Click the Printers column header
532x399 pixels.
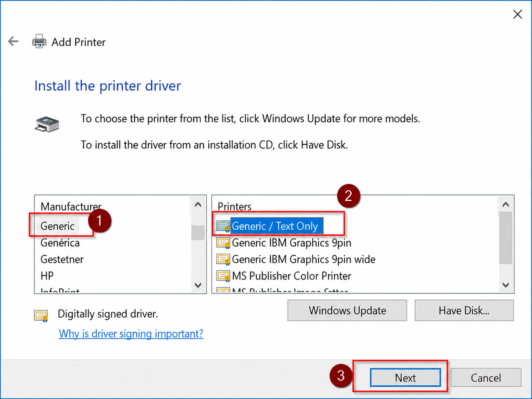pos(234,206)
